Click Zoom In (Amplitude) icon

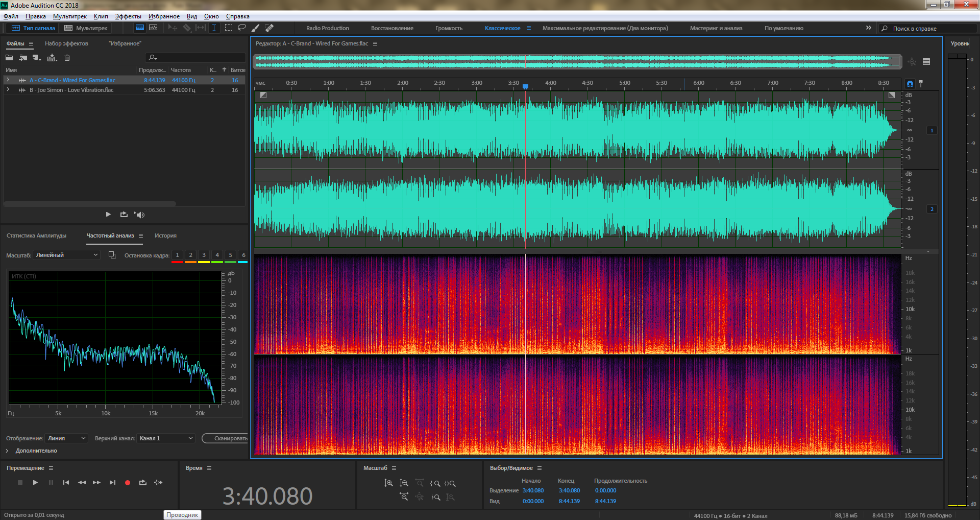[388, 483]
